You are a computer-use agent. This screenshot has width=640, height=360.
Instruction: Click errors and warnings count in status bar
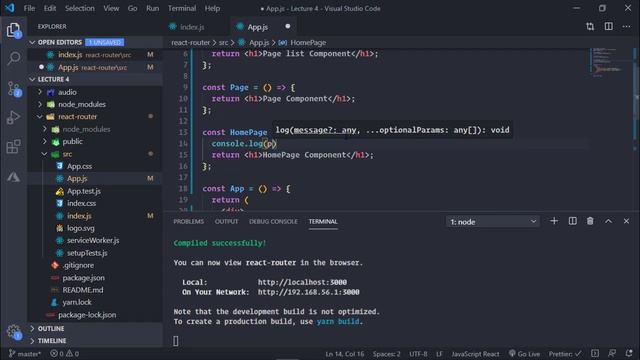(64, 354)
